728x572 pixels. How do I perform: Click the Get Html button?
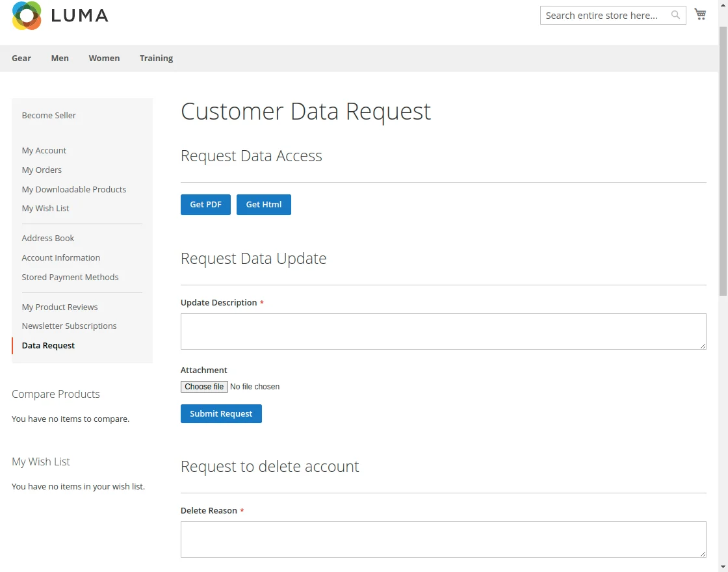263,204
